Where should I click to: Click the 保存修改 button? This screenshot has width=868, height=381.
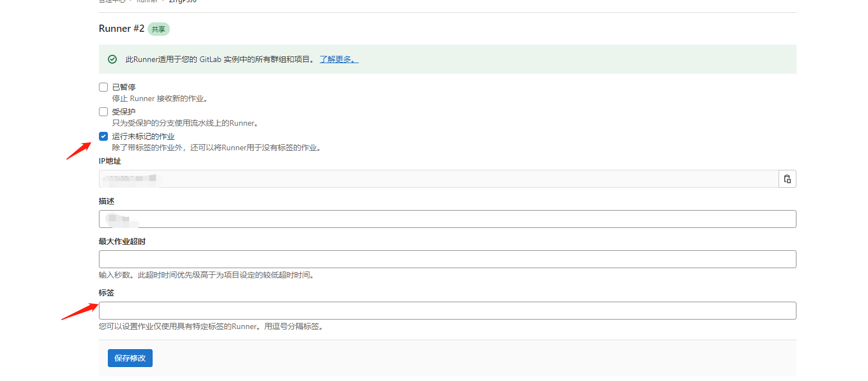pyautogui.click(x=130, y=358)
